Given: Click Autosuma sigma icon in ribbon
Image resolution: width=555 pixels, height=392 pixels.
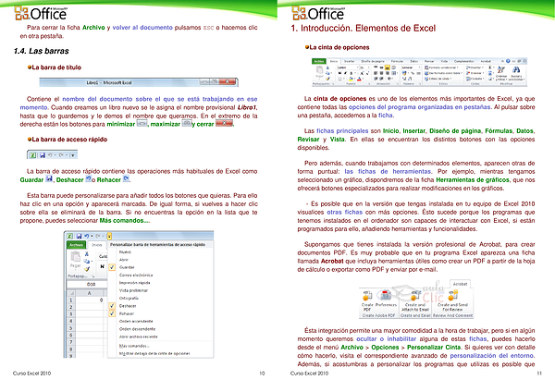Looking at the screenshot, I should click(x=490, y=67).
